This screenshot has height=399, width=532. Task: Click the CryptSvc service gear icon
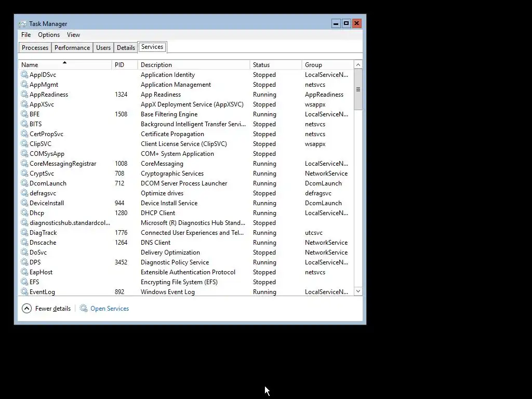pyautogui.click(x=24, y=172)
